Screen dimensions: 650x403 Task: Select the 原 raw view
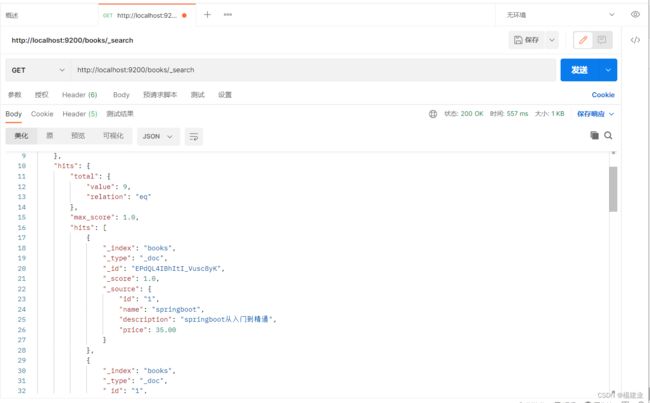click(49, 136)
